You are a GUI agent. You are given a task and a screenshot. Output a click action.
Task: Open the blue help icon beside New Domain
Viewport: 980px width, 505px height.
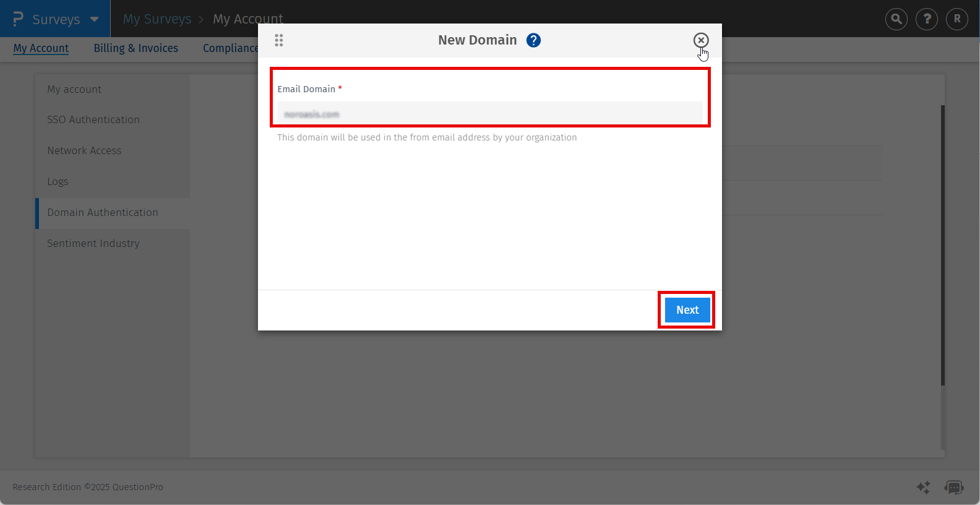pos(533,40)
